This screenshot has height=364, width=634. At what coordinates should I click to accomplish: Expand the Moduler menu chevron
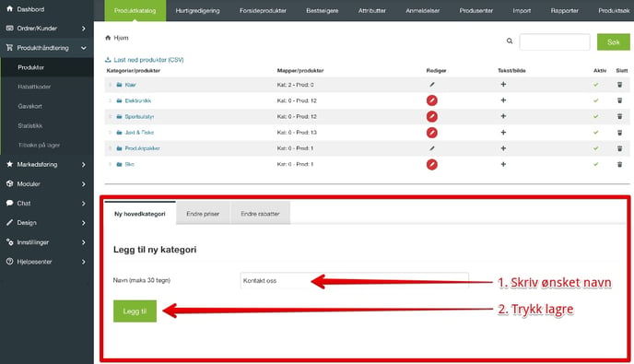coord(83,183)
